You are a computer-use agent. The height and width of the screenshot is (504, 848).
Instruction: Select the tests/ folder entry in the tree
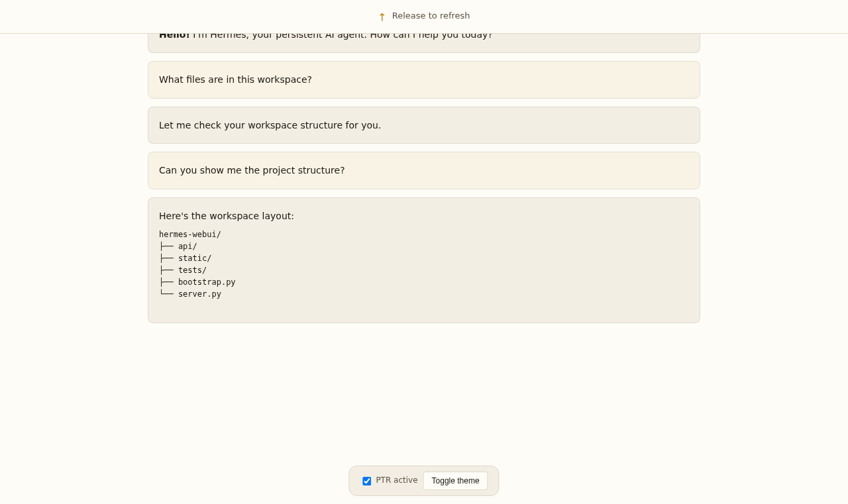(x=192, y=270)
